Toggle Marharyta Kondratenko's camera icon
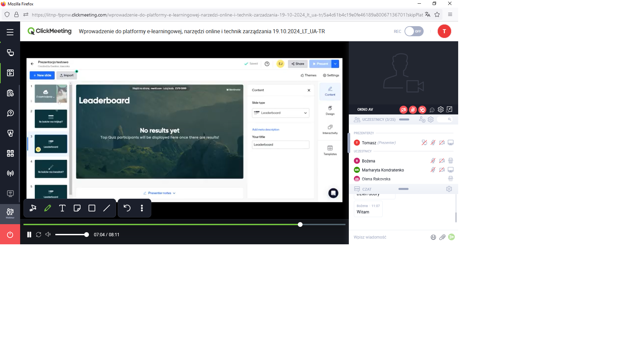 pos(442,170)
